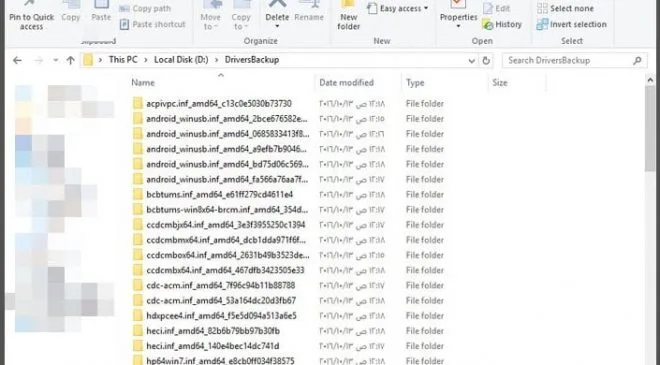
Task: Click DriversBackup breadcrumb
Action: pyautogui.click(x=252, y=60)
